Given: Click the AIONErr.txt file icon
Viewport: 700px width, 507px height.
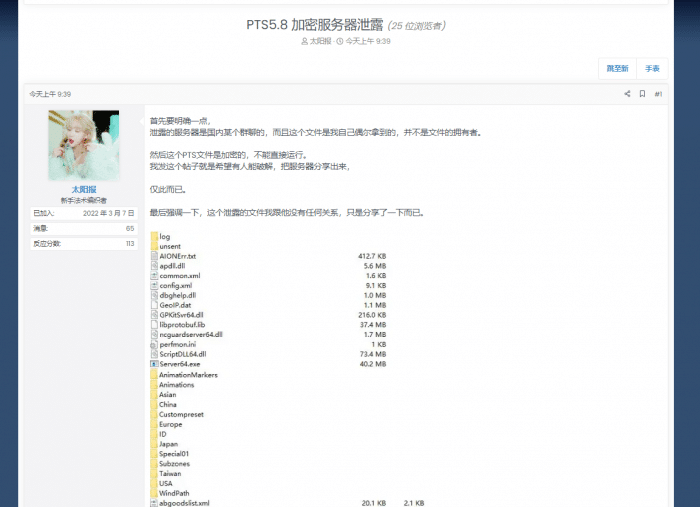Looking at the screenshot, I should [x=153, y=256].
